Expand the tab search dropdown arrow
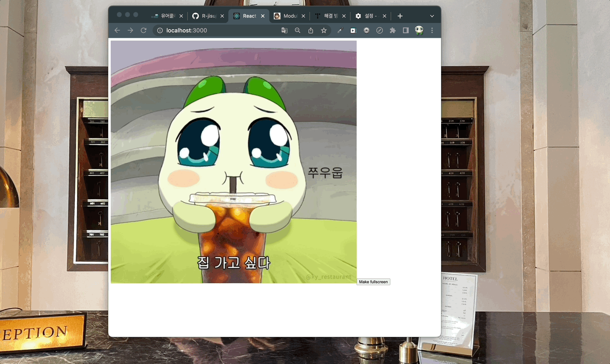The height and width of the screenshot is (364, 610). pyautogui.click(x=432, y=16)
